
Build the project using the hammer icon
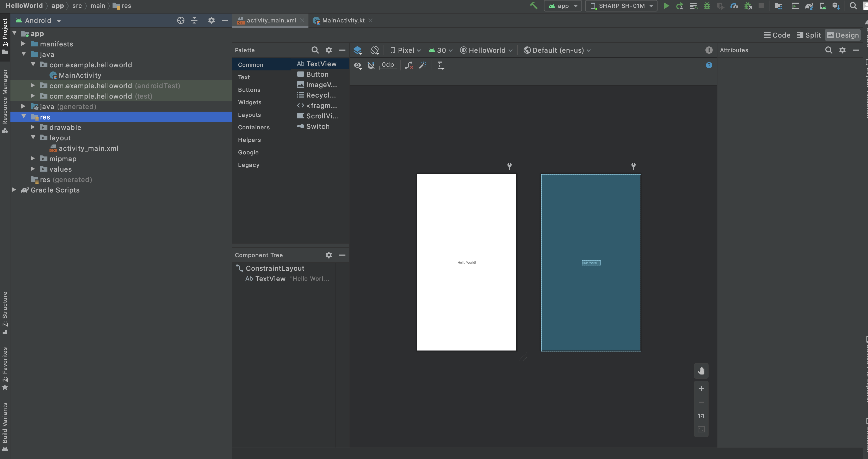[534, 6]
